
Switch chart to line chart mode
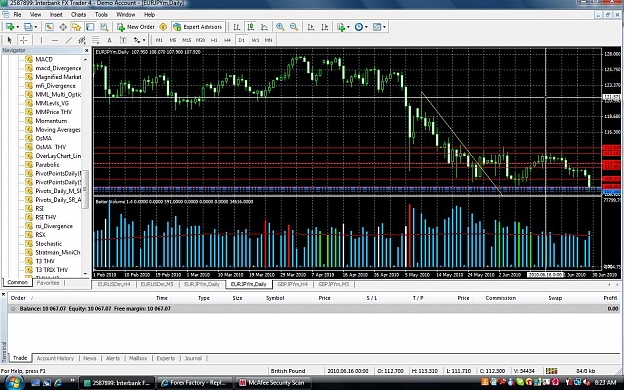[x=264, y=27]
